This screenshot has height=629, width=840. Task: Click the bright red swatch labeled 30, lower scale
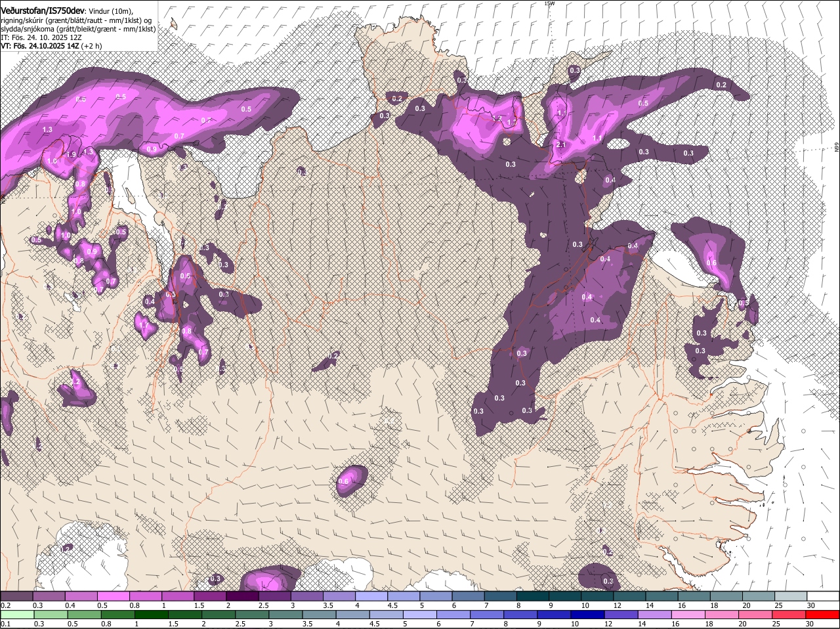tap(822, 615)
